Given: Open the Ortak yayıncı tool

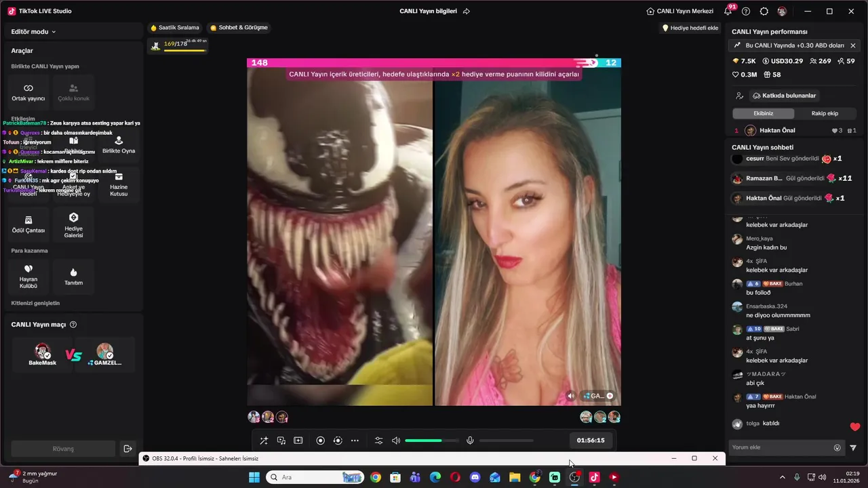Looking at the screenshot, I should pos(28,93).
